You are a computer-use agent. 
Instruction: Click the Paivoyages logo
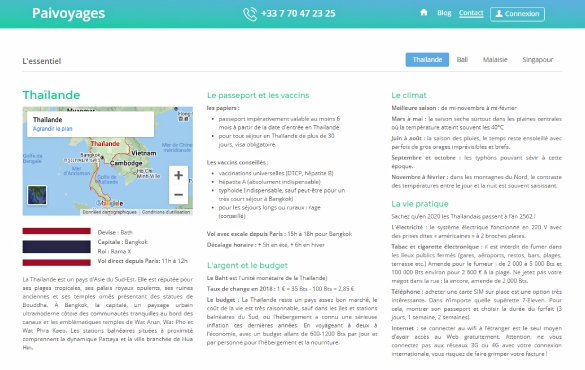click(x=68, y=13)
